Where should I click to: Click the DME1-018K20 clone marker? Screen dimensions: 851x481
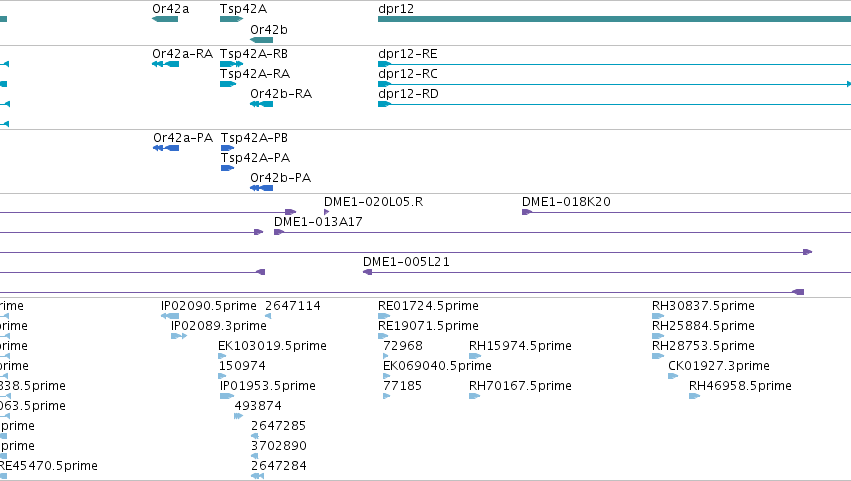click(x=526, y=212)
